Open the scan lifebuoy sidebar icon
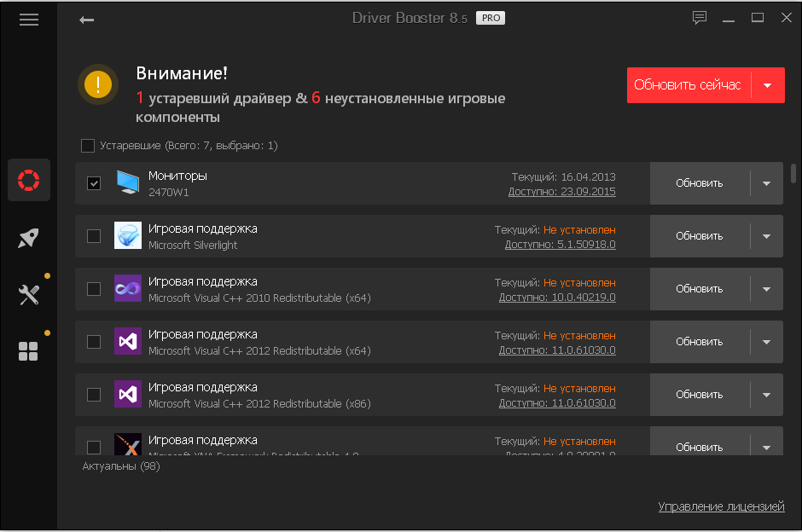 pos(29,180)
